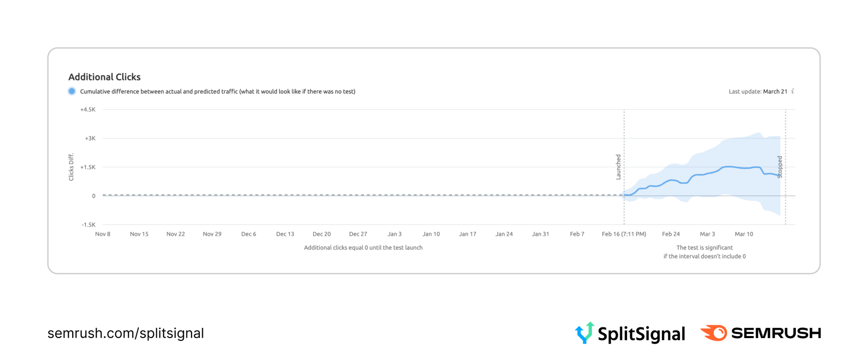
Task: Click the Feb 16 (7:11 PM) date label
Action: [x=624, y=234]
